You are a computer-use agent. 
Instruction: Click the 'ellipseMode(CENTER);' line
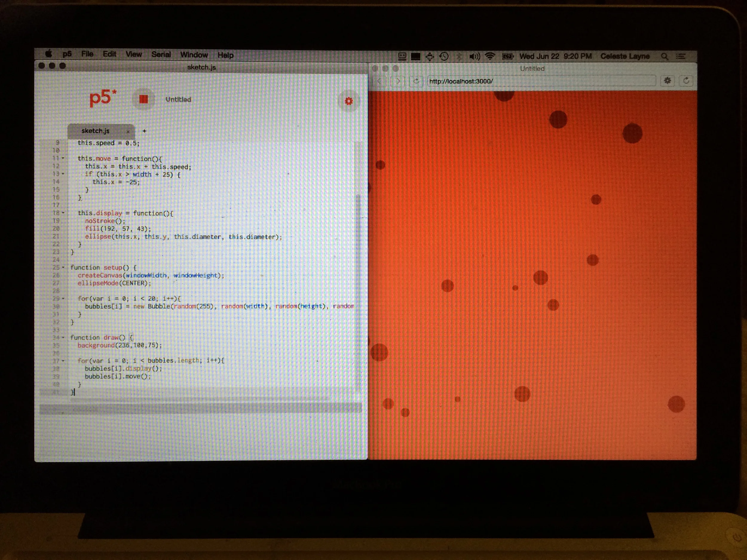coord(114,283)
